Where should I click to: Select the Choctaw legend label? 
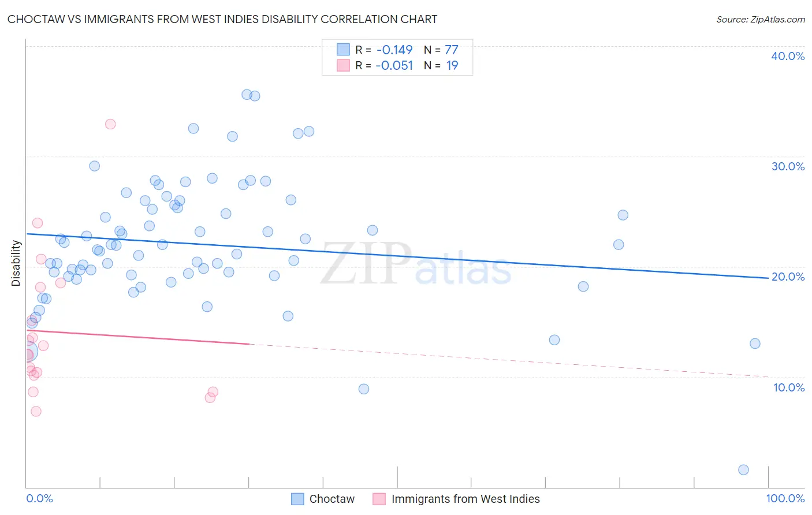click(x=332, y=499)
